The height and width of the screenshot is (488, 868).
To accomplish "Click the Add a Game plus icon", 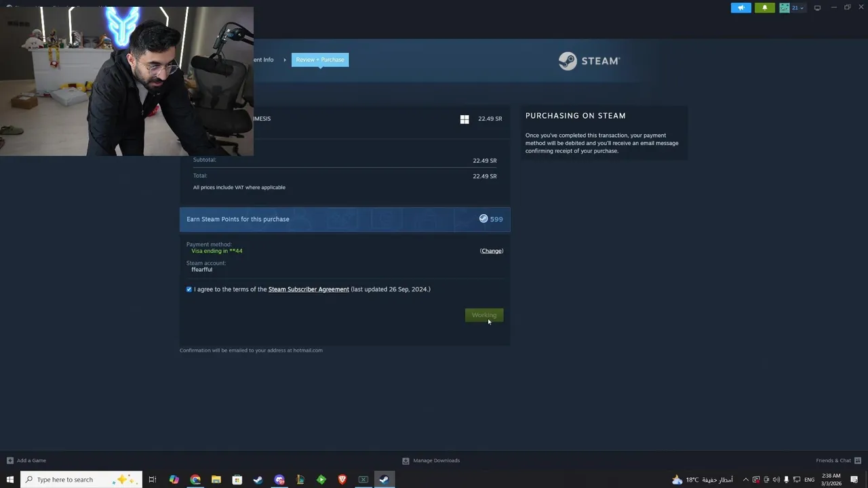I will point(9,461).
